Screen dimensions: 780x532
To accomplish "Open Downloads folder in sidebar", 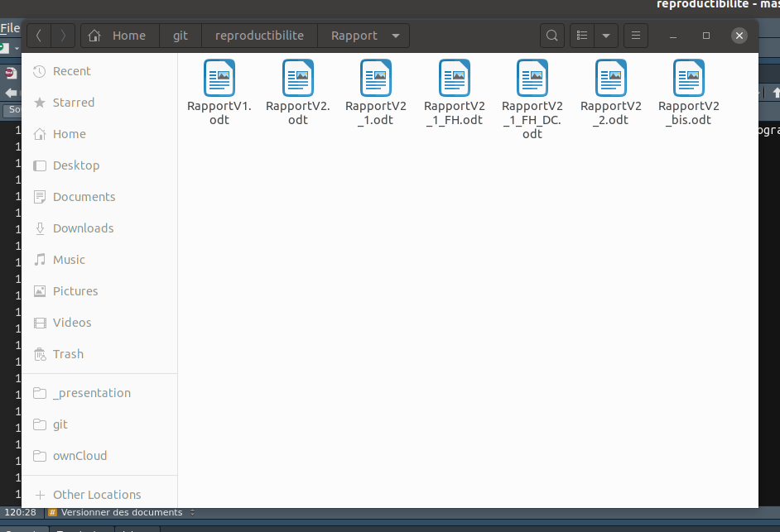I will click(x=83, y=228).
